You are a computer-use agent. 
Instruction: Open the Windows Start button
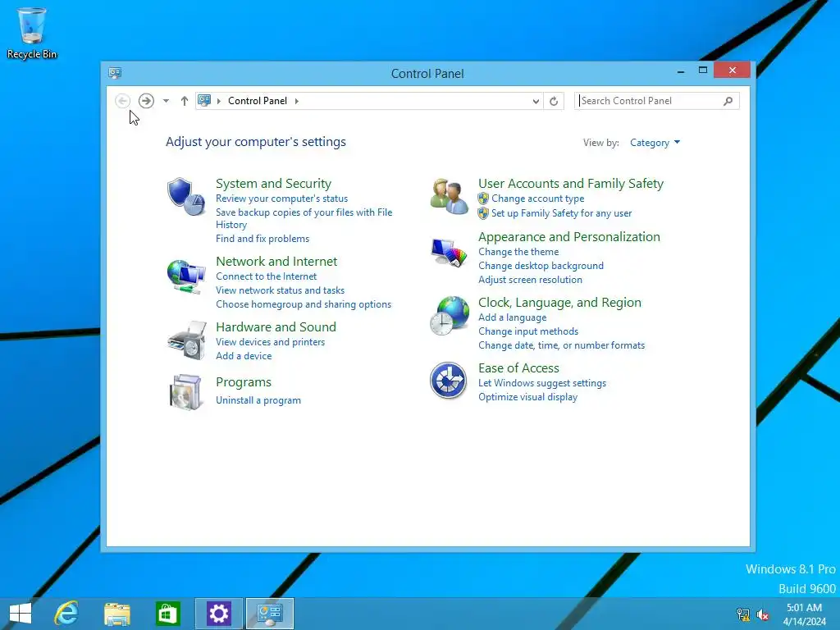(21, 614)
